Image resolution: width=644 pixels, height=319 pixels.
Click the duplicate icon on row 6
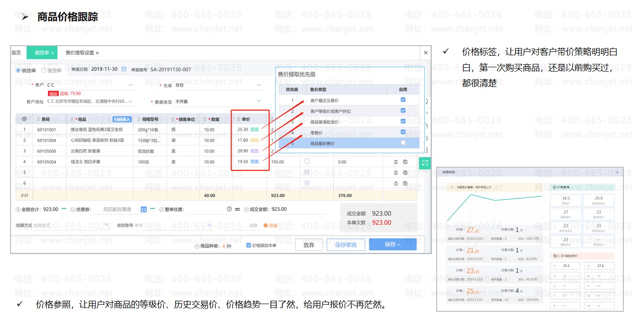click(x=405, y=183)
